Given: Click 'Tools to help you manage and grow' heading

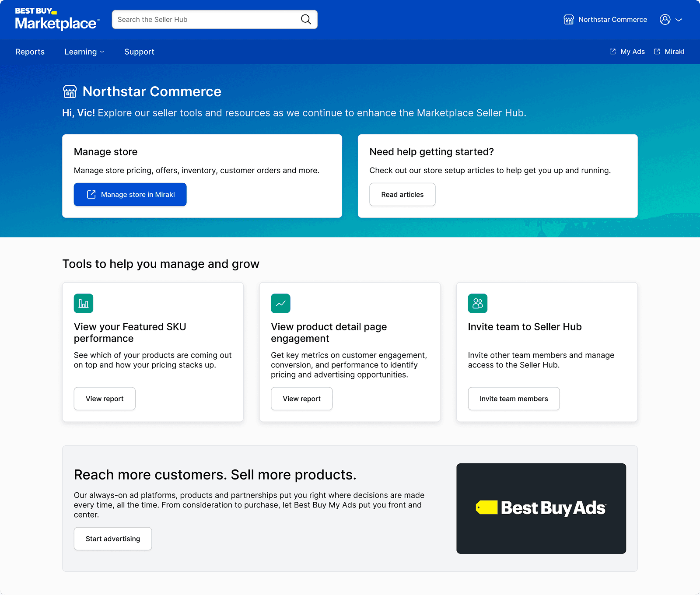Looking at the screenshot, I should click(x=161, y=264).
